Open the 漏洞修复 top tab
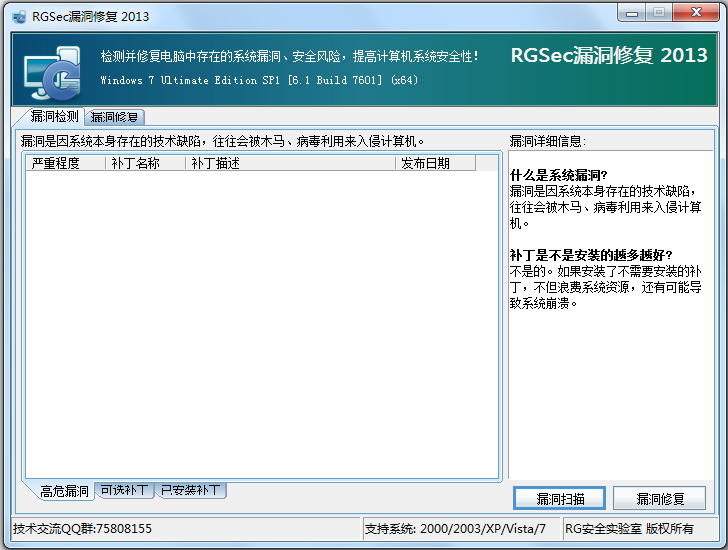The height and width of the screenshot is (550, 728). pyautogui.click(x=114, y=117)
